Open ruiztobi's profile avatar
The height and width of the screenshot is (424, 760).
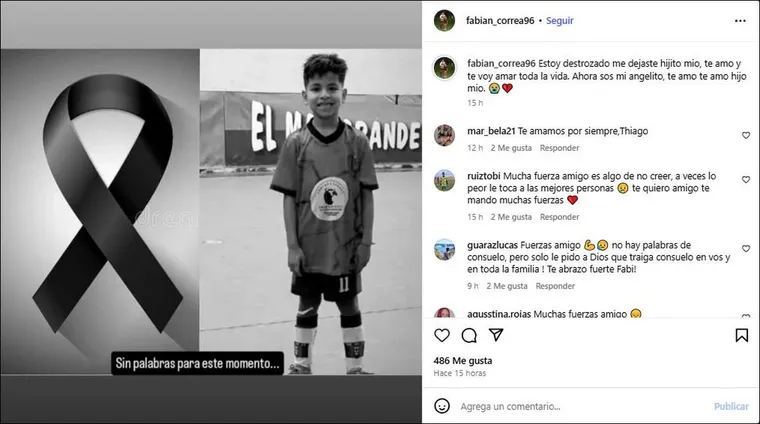pyautogui.click(x=444, y=180)
